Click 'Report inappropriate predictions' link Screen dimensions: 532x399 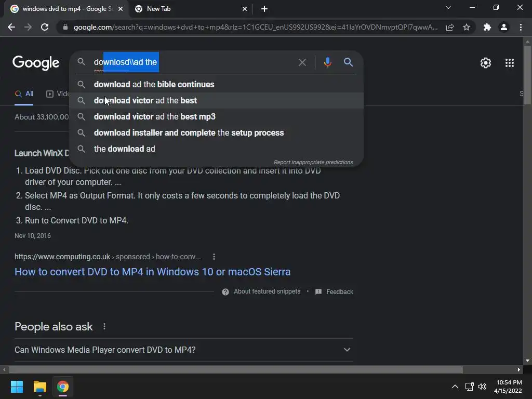pyautogui.click(x=313, y=162)
